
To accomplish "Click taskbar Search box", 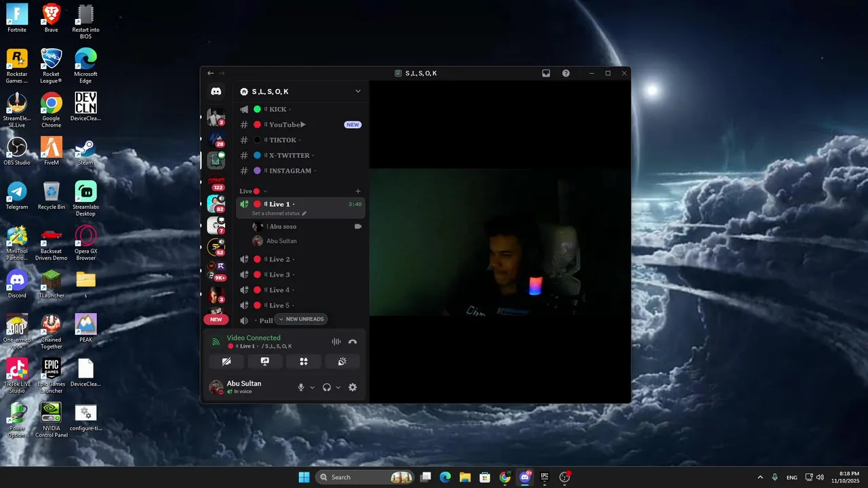I will click(365, 477).
